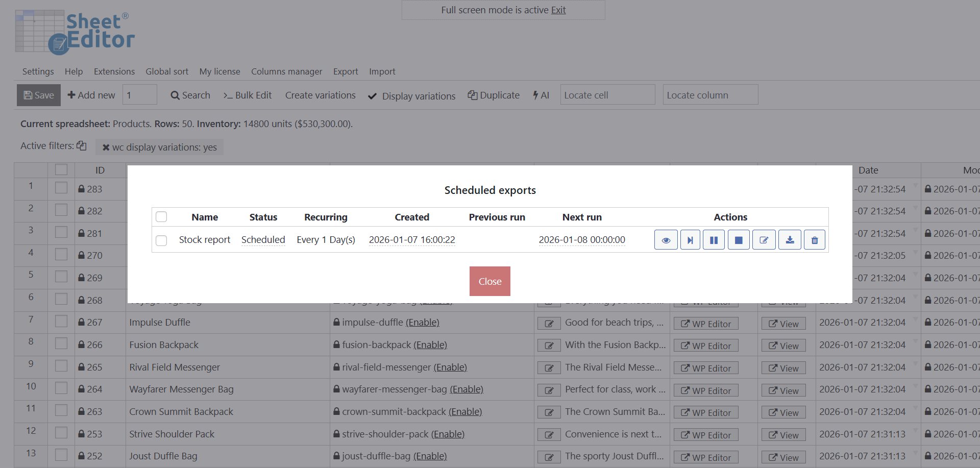Tick the Stock report row checkbox
Screen dimensions: 980x468
pyautogui.click(x=161, y=240)
